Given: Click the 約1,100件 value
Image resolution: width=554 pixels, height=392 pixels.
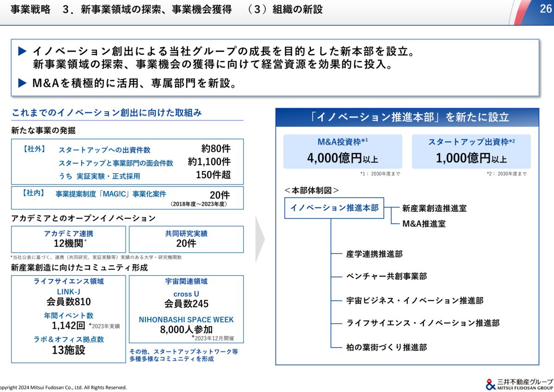Looking at the screenshot, I should click(x=209, y=162).
